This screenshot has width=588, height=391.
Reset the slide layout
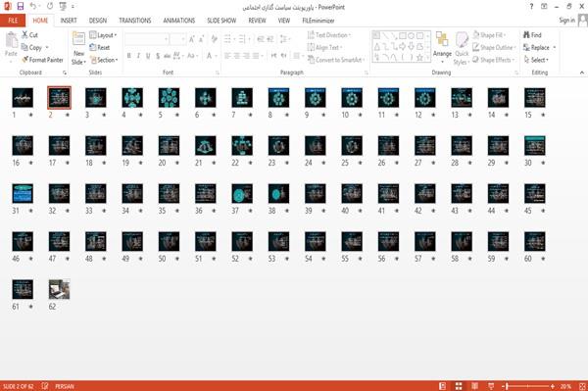100,47
